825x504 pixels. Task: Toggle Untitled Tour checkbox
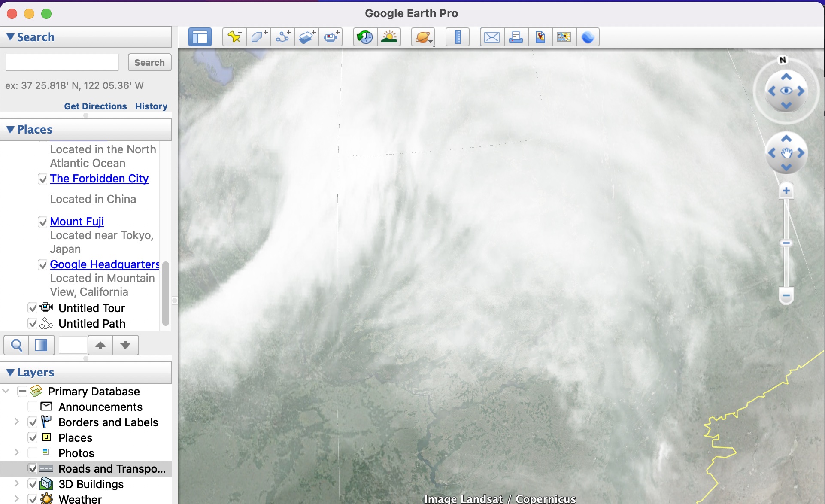(33, 308)
